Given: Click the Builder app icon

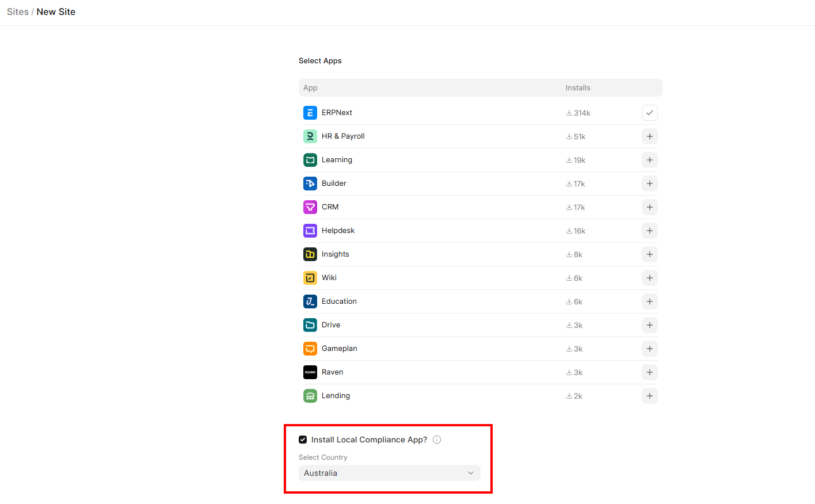Looking at the screenshot, I should pyautogui.click(x=310, y=184).
